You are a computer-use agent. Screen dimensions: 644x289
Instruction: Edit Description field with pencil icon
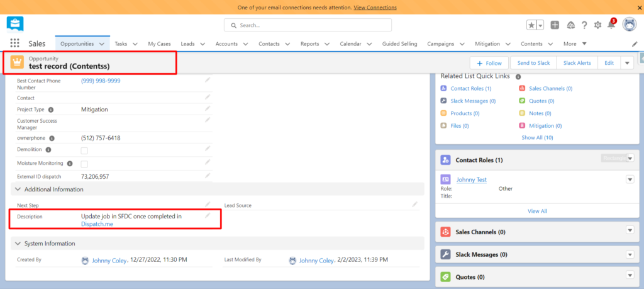pos(208,216)
